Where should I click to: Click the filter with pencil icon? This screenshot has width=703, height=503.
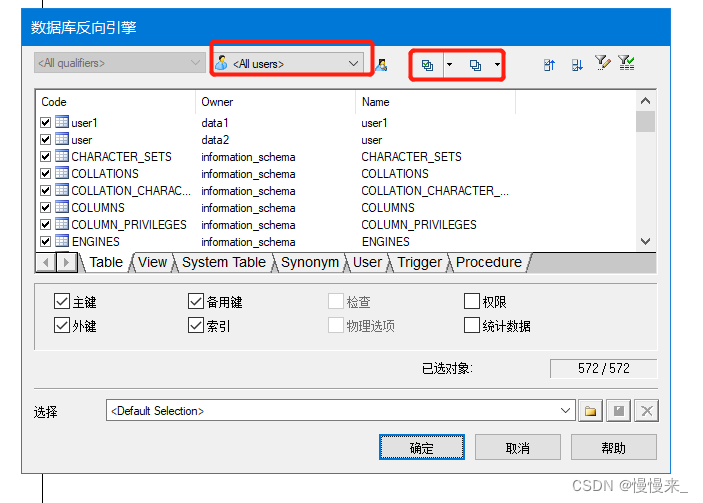[602, 63]
